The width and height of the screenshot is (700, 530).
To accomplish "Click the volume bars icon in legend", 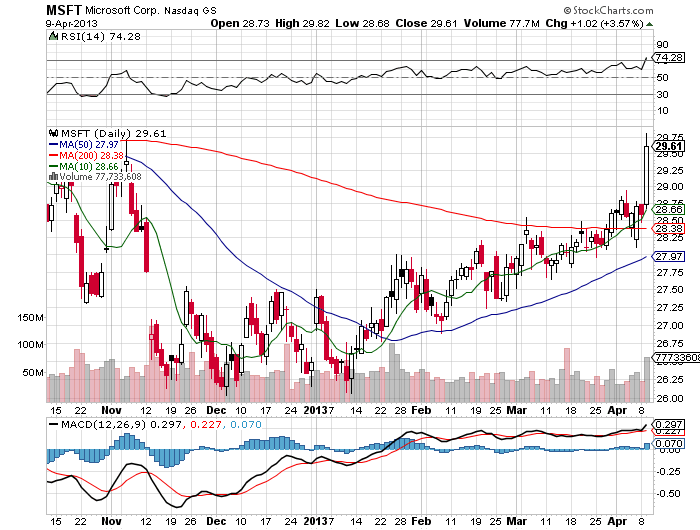I will pos(53,177).
